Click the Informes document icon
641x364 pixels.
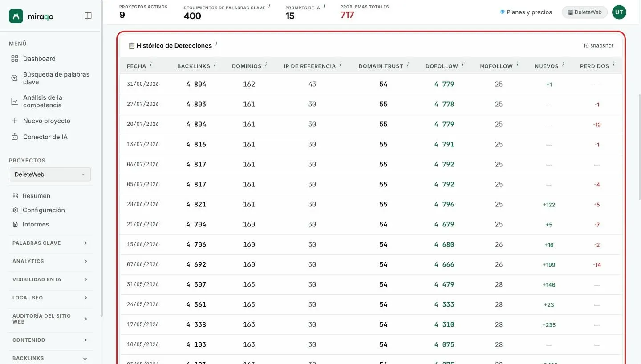click(x=15, y=224)
